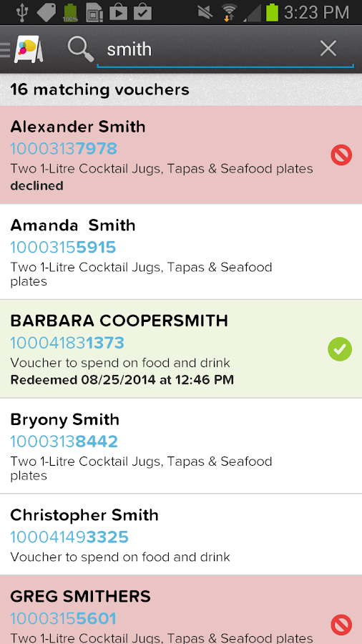This screenshot has width=362, height=644.
Task: Tap the Groupon Merchant app logo
Action: coord(28,49)
